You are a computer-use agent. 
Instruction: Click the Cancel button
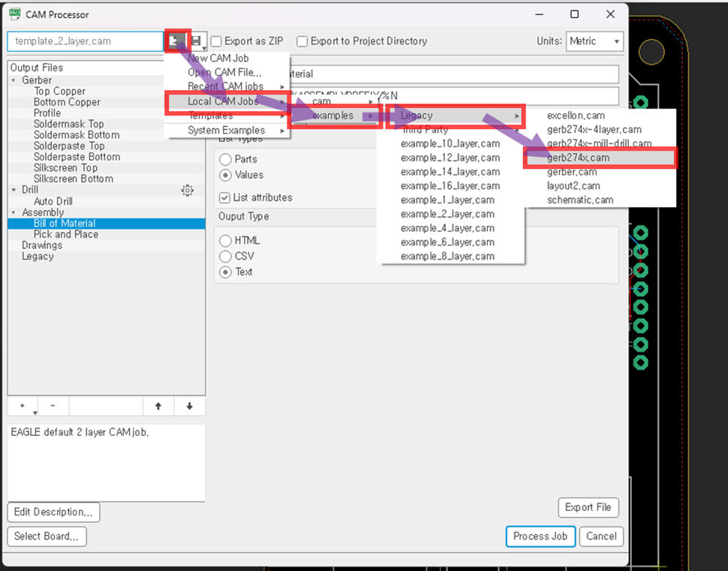601,536
